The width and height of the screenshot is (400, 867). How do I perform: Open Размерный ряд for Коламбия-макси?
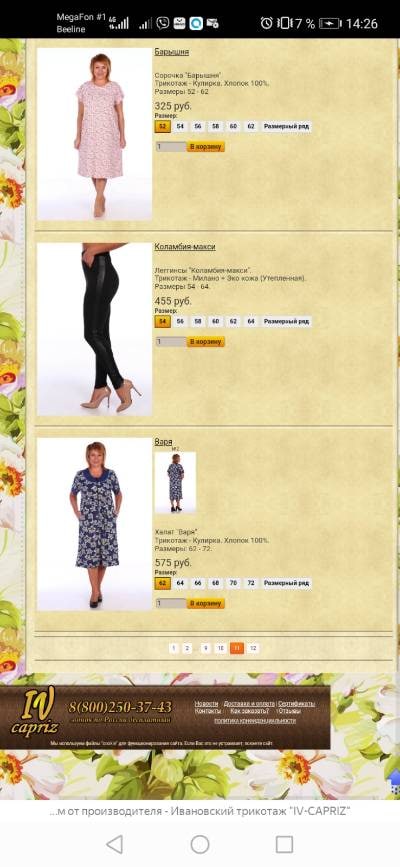tap(286, 321)
